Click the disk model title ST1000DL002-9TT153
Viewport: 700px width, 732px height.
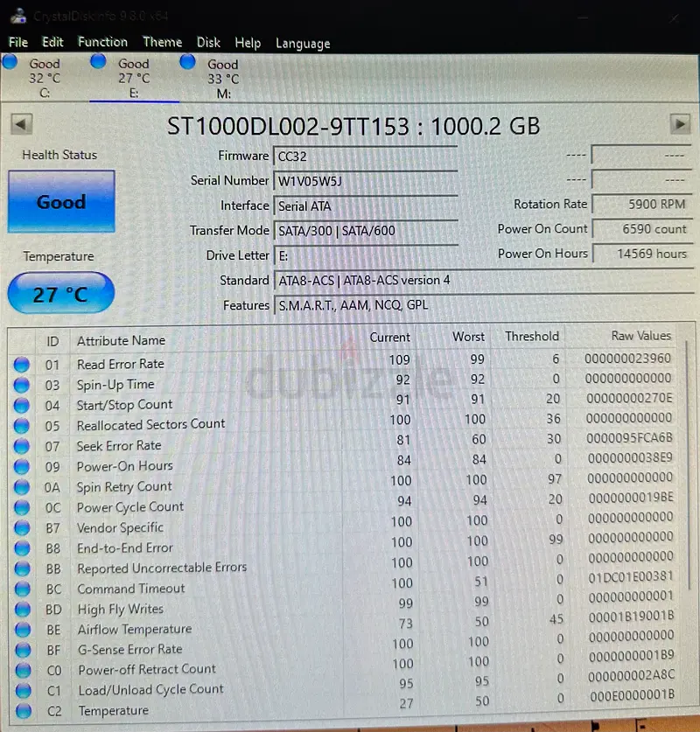288,126
